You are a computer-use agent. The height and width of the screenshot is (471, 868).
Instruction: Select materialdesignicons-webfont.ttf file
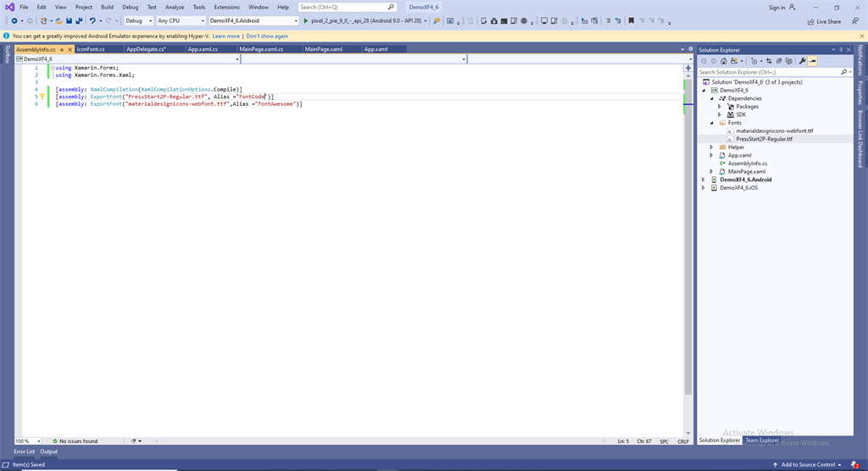[775, 131]
